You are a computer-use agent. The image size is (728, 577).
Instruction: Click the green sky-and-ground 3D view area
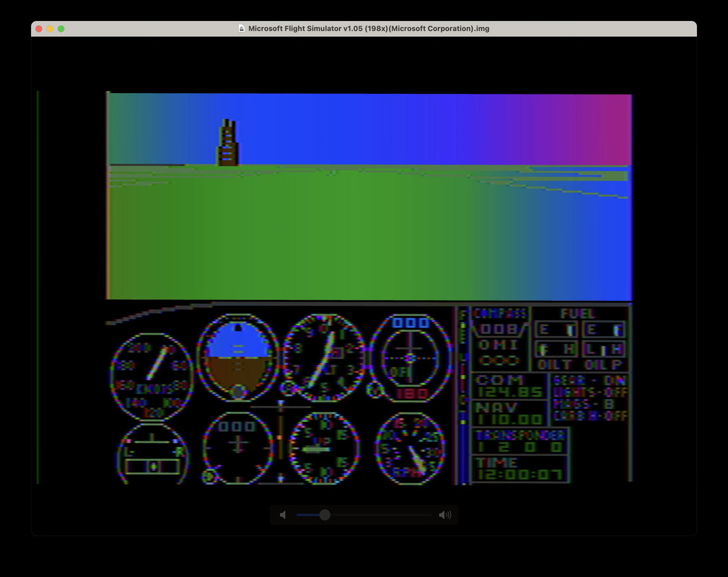point(369,196)
